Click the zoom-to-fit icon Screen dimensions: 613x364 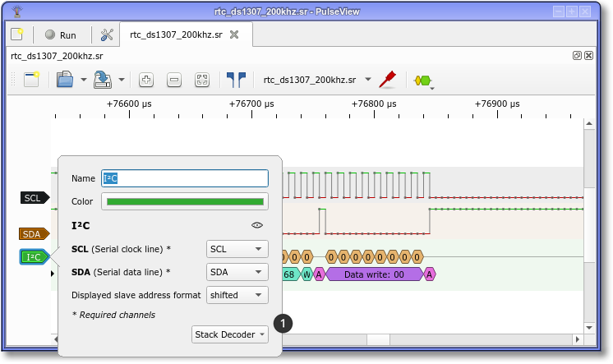[202, 80]
